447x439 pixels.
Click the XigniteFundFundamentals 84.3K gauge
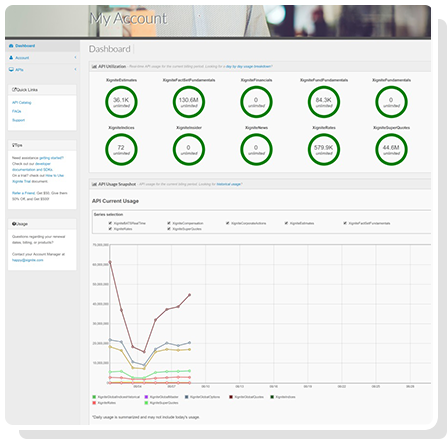click(x=324, y=102)
